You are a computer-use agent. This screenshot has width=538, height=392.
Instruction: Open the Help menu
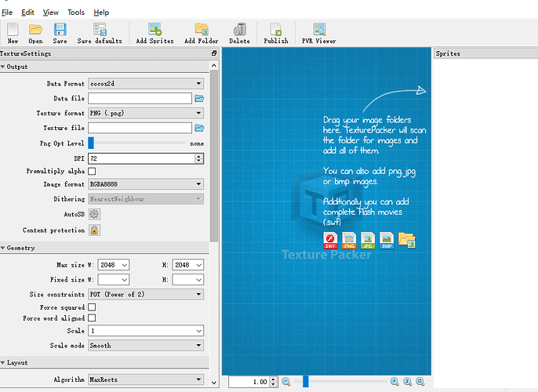[101, 13]
